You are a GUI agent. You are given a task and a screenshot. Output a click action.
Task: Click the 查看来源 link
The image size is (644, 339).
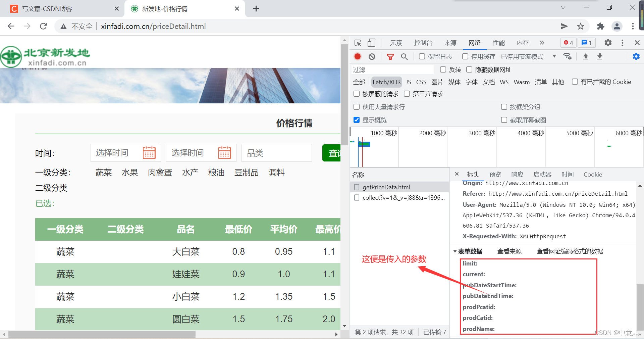[509, 251]
